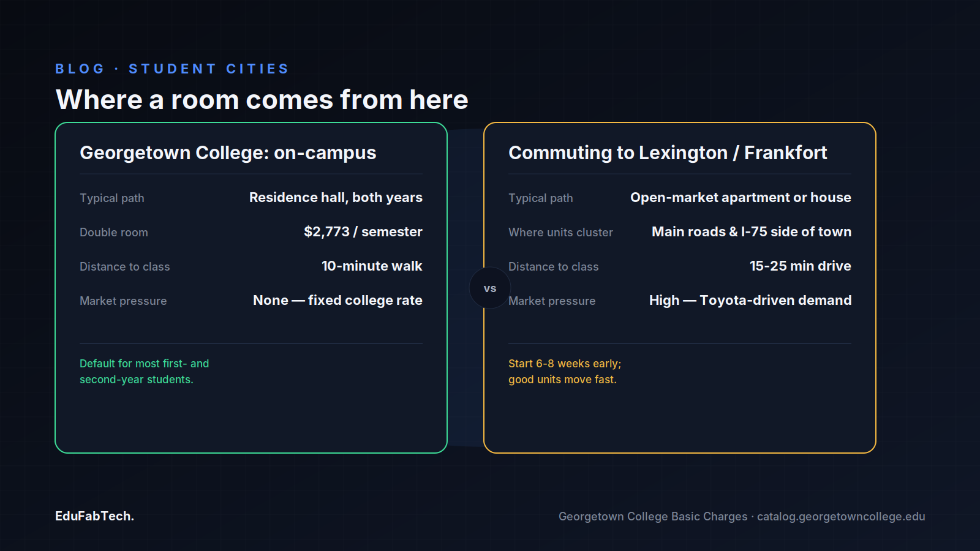
Task: Click 'Typical path' label in Georgetown card
Action: click(x=112, y=198)
